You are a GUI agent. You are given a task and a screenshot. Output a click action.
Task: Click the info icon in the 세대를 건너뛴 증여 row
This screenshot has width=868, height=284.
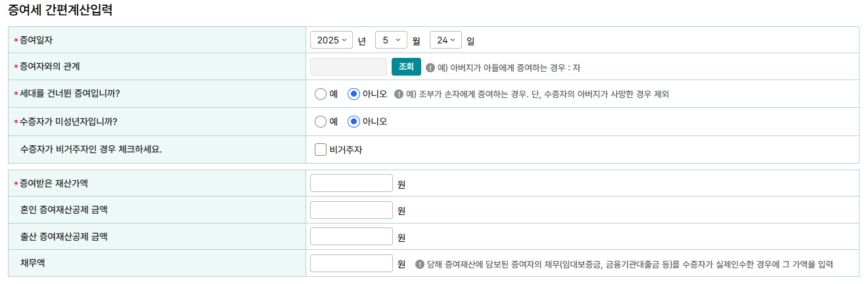(398, 94)
